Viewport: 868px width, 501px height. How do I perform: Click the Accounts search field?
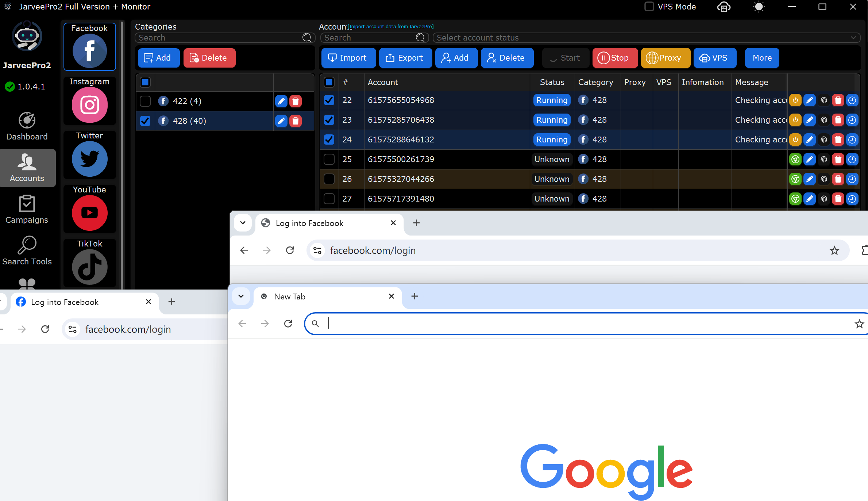374,38
